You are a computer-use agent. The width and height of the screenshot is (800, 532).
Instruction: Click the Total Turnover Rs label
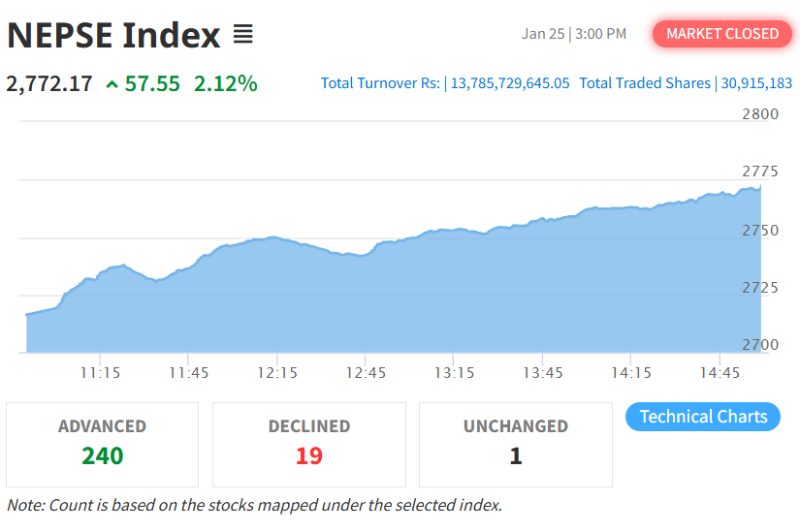point(380,83)
